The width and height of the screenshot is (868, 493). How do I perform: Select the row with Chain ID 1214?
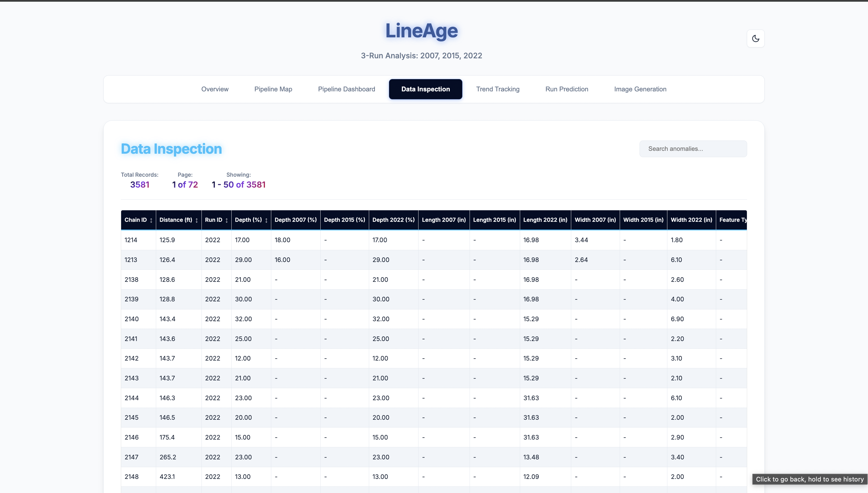click(131, 240)
